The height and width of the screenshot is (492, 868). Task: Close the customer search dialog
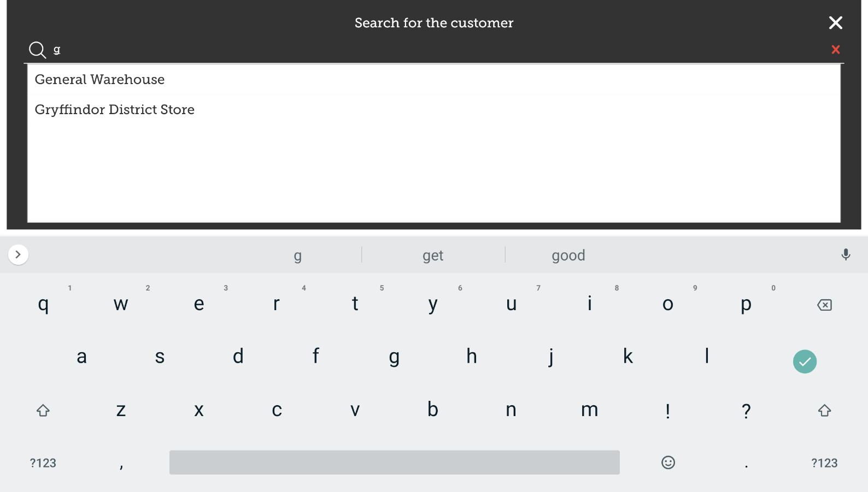click(x=835, y=23)
